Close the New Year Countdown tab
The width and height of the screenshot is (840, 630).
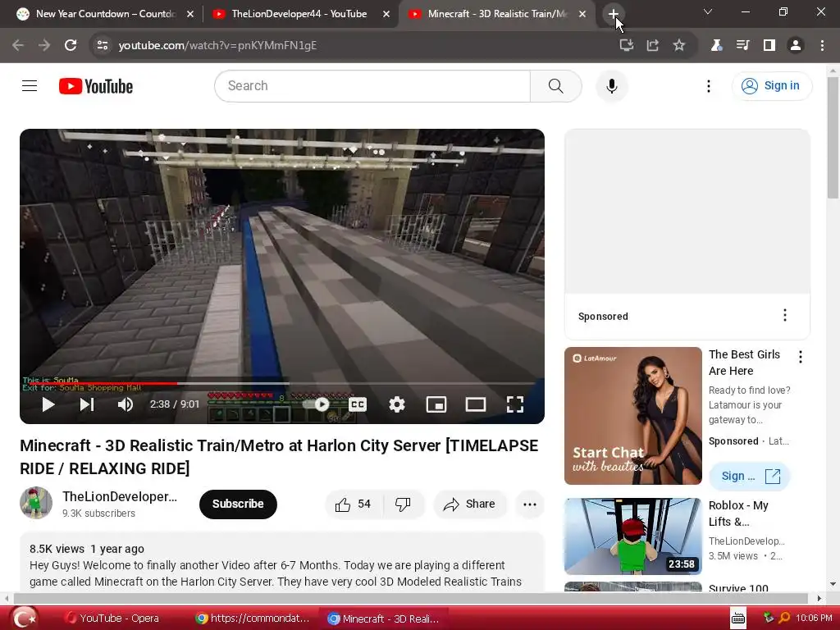pyautogui.click(x=190, y=15)
